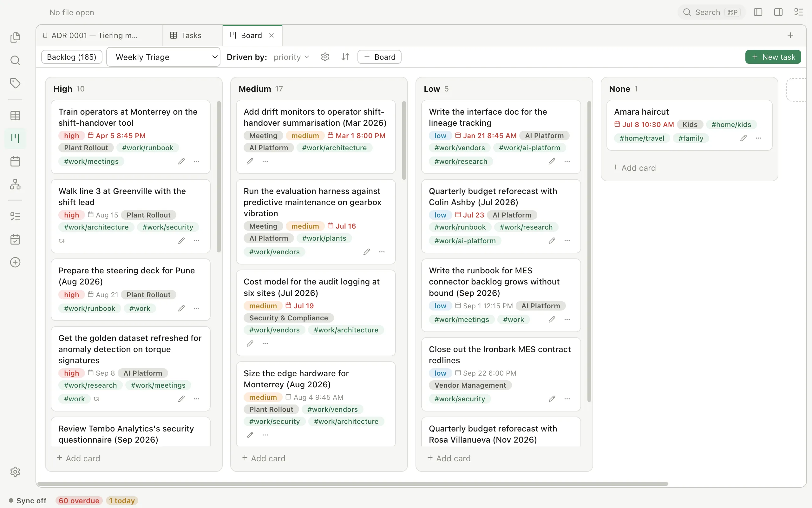Open more options on Colin Ashby reforecast card
Image resolution: width=812 pixels, height=508 pixels.
pyautogui.click(x=567, y=241)
